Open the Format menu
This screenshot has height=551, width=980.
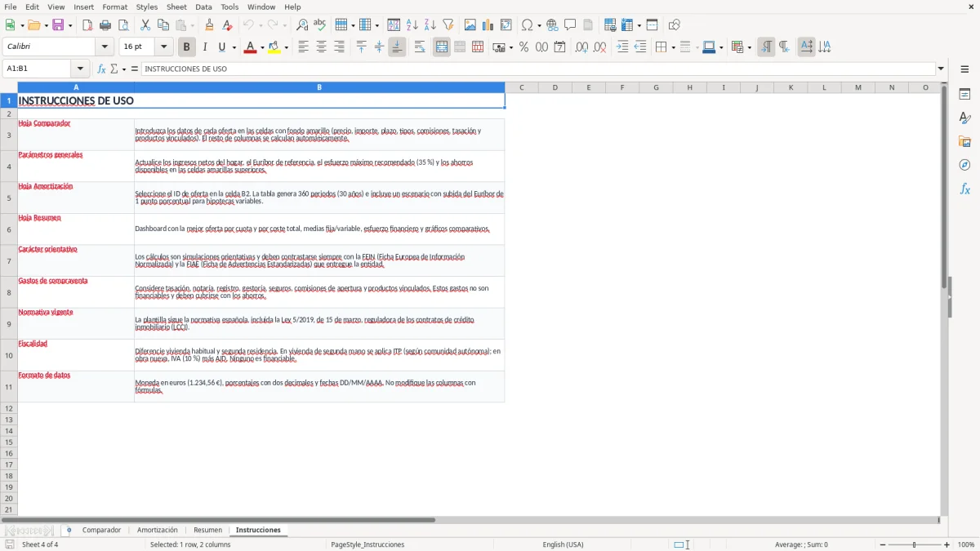[x=115, y=7]
